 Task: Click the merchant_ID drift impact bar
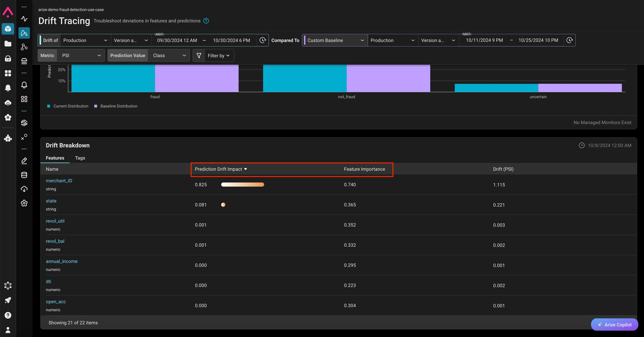(242, 184)
